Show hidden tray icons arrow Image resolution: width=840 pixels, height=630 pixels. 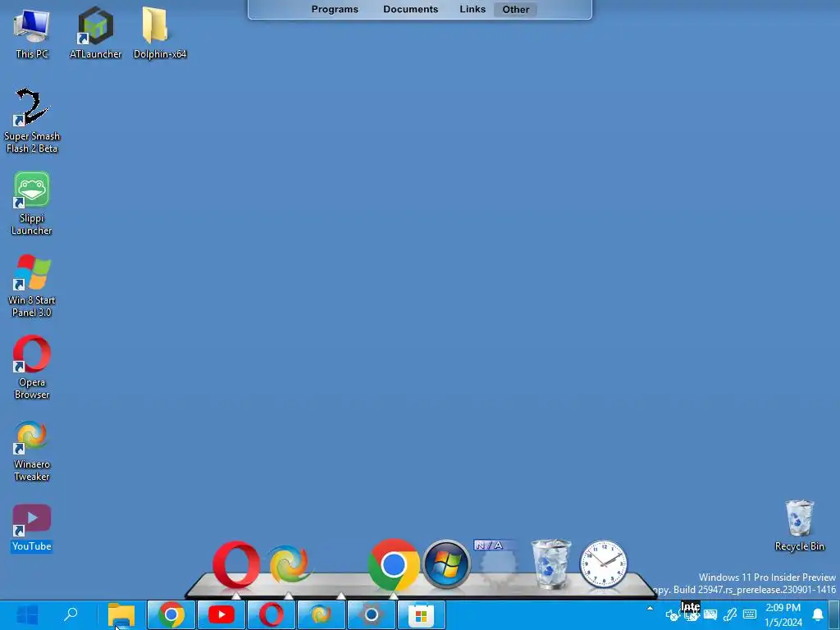pyautogui.click(x=650, y=609)
